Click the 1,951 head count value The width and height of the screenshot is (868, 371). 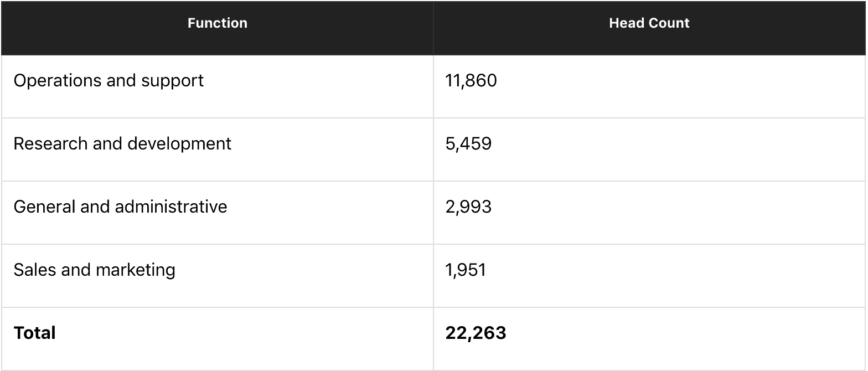tap(466, 270)
